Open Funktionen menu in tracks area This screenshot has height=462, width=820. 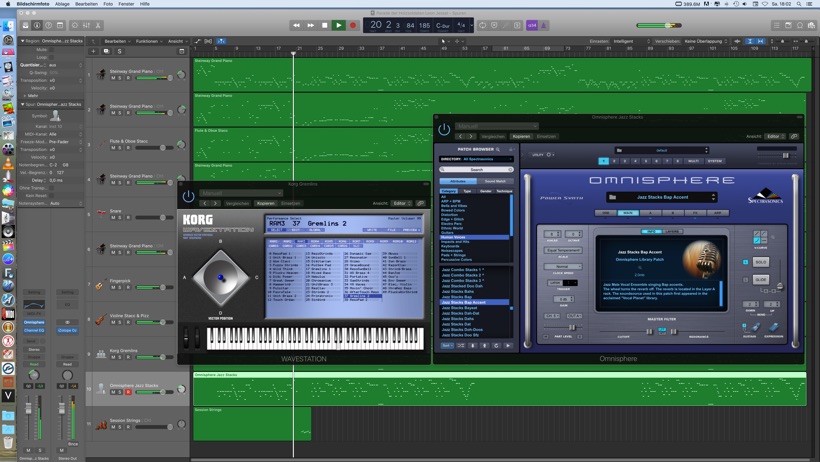coord(147,41)
